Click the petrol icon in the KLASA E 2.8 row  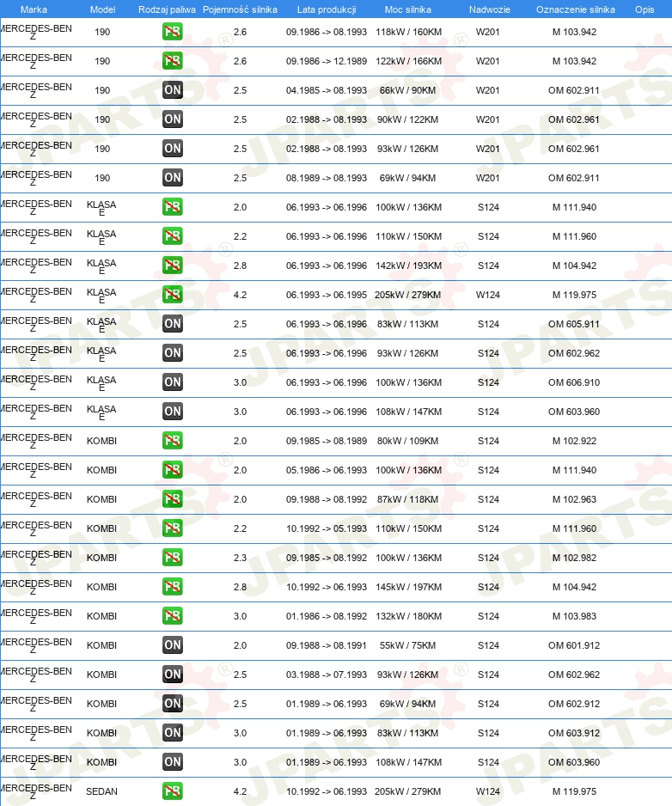tap(172, 266)
